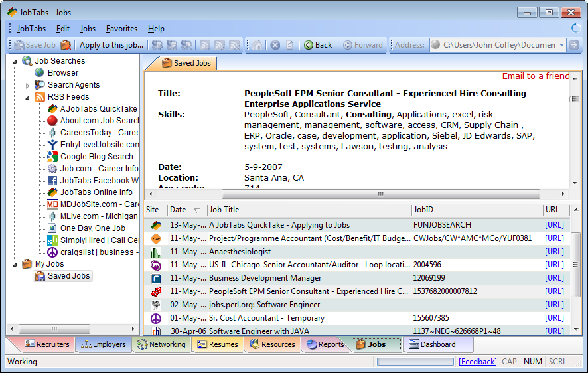Open MDJobSite.com feed
Image resolution: width=588 pixels, height=373 pixels.
tap(99, 204)
